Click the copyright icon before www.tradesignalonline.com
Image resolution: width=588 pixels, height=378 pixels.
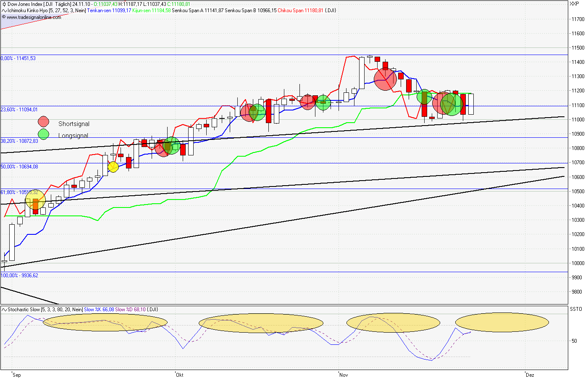click(4, 17)
